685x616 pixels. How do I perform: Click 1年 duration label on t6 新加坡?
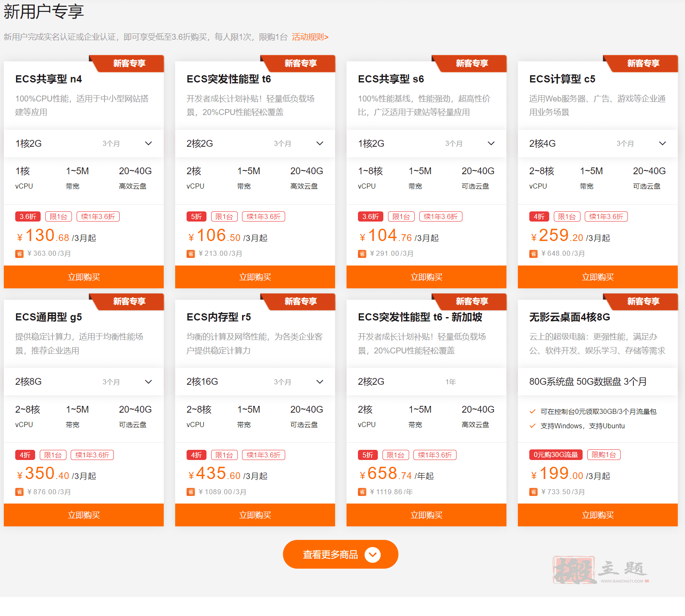coord(451,382)
